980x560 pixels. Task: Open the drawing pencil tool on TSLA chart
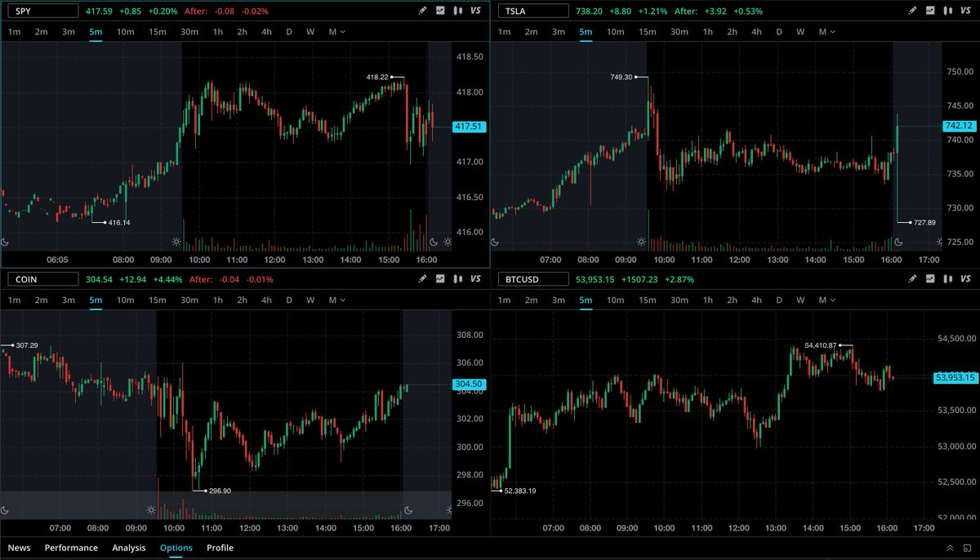coord(912,11)
